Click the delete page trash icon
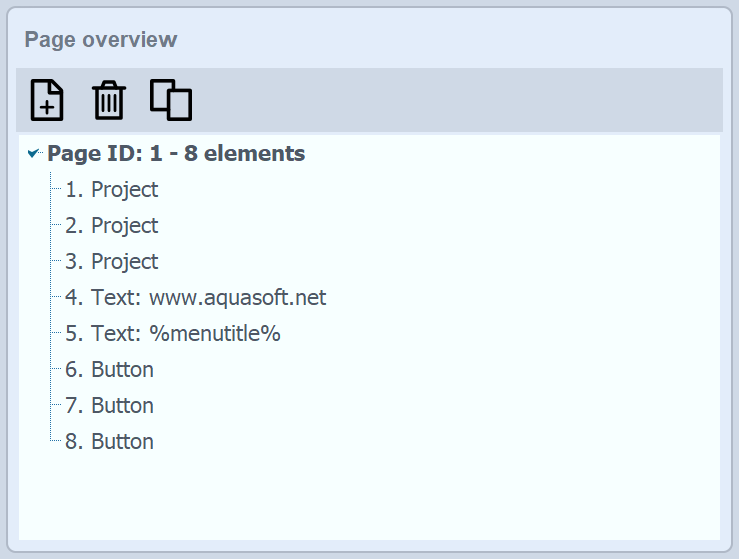The height and width of the screenshot is (559, 739). (109, 100)
